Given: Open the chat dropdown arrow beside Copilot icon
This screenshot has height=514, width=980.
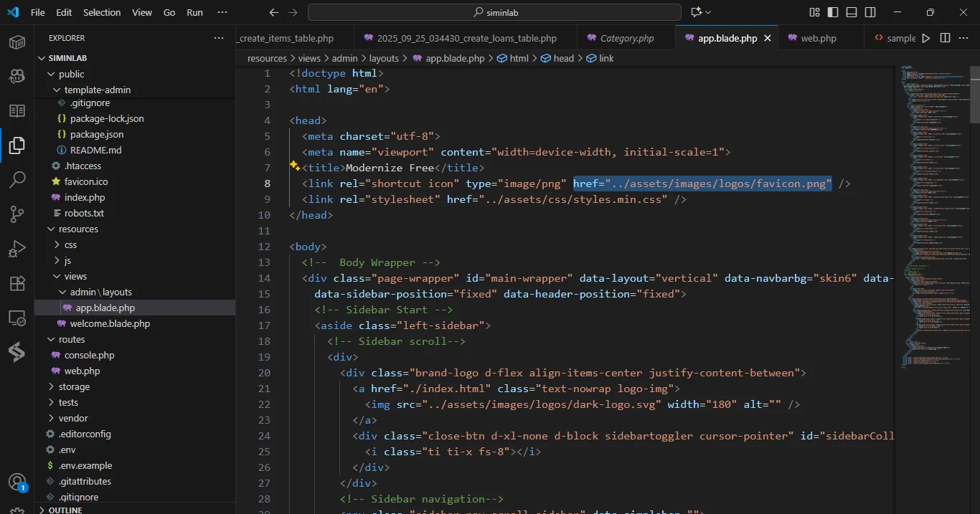Looking at the screenshot, I should coord(709,12).
